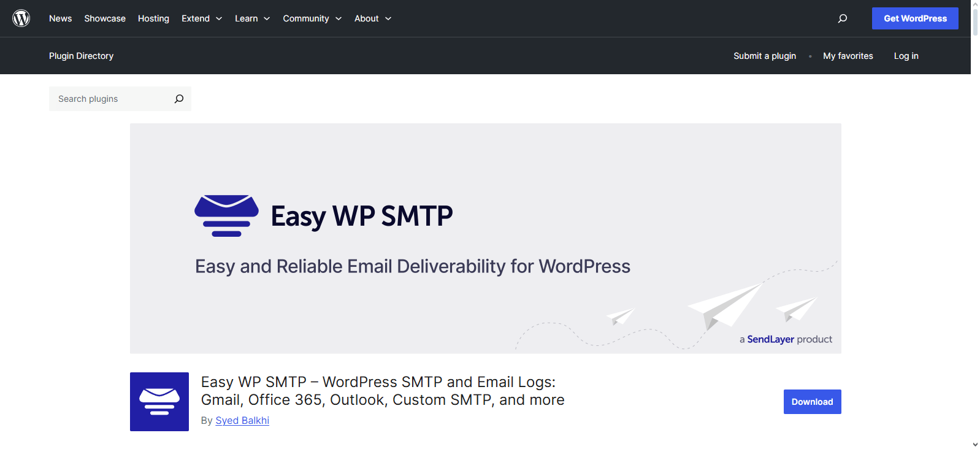Viewport: 980px width, 449px height.
Task: Click the Easy WP SMTP plugin icon
Action: coord(159,402)
